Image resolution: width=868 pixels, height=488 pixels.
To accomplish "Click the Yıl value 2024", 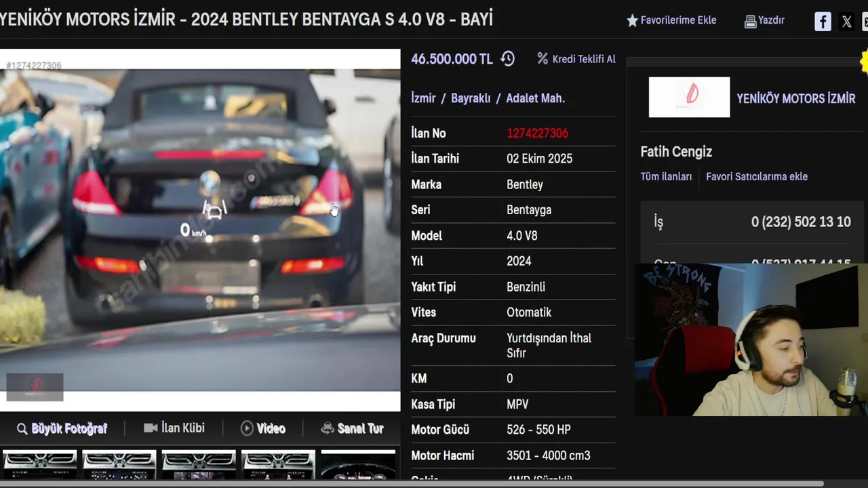I will [519, 261].
